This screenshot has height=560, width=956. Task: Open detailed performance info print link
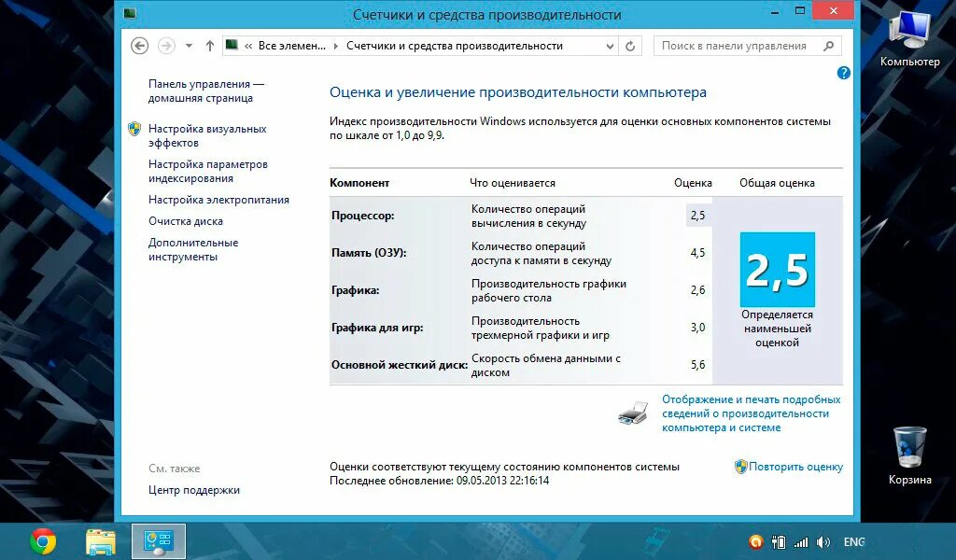752,413
